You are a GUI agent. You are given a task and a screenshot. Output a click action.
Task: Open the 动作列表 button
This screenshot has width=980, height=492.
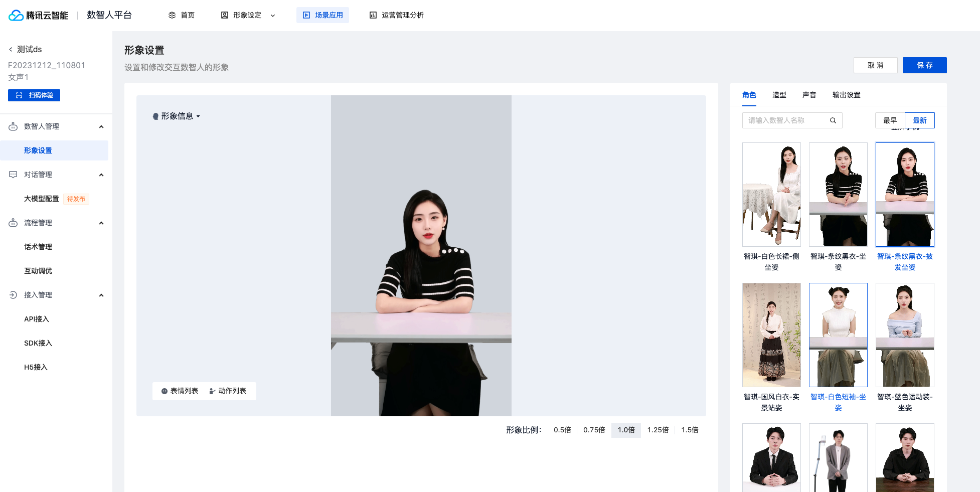tap(228, 391)
